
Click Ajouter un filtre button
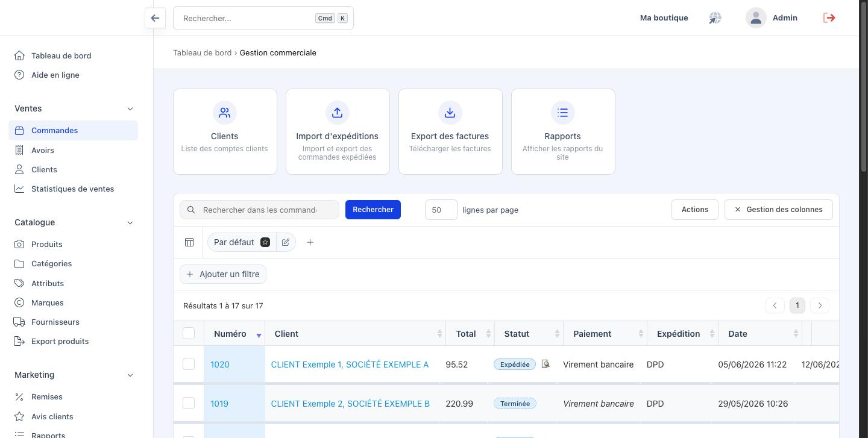[x=223, y=274]
